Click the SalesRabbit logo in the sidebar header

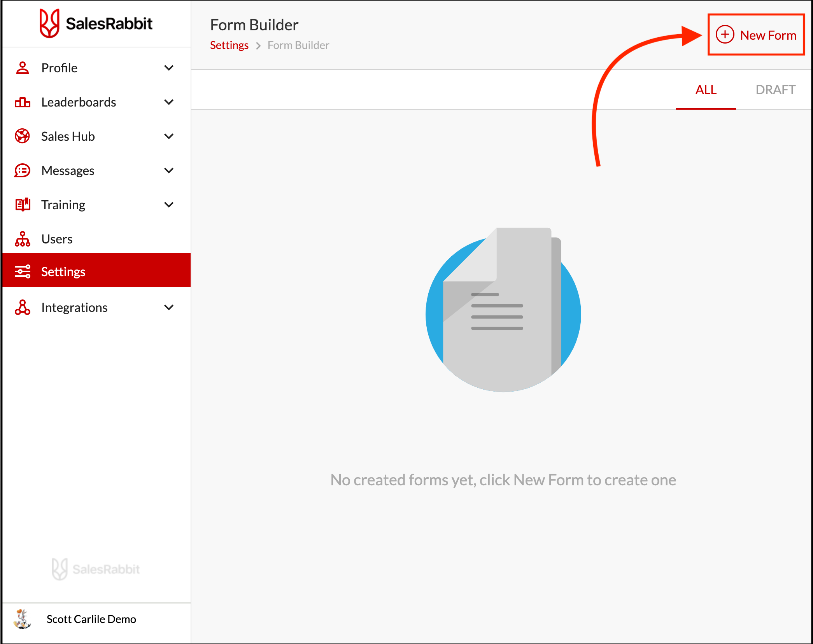point(96,23)
